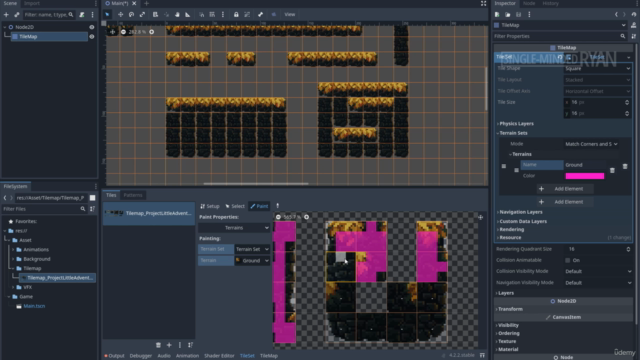
Task: Select Main.tscn in FileSystem
Action: click(34, 306)
